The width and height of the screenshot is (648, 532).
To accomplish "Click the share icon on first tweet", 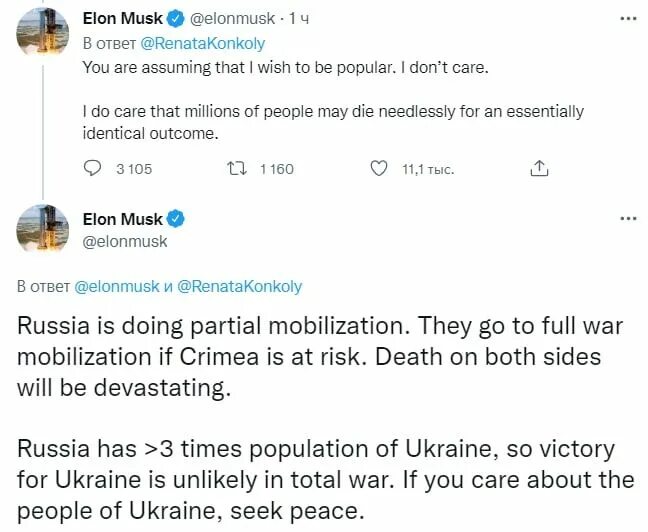I will pyautogui.click(x=539, y=168).
